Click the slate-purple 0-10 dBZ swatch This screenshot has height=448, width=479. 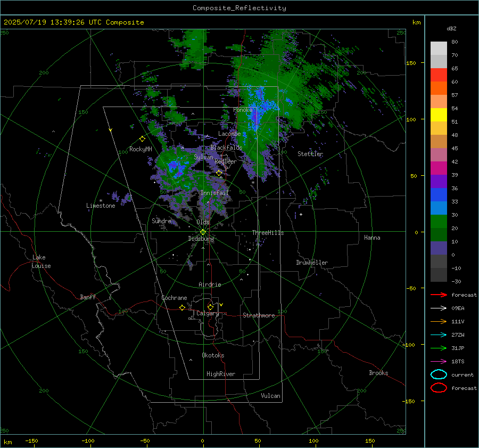point(439,248)
